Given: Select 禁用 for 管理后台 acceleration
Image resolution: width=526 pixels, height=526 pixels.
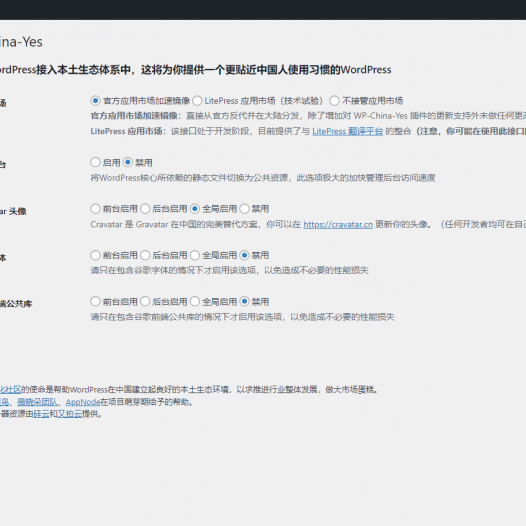Looking at the screenshot, I should click(x=128, y=162).
